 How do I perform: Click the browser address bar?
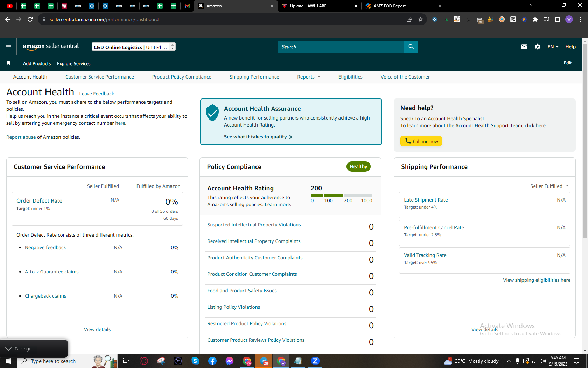(224, 19)
